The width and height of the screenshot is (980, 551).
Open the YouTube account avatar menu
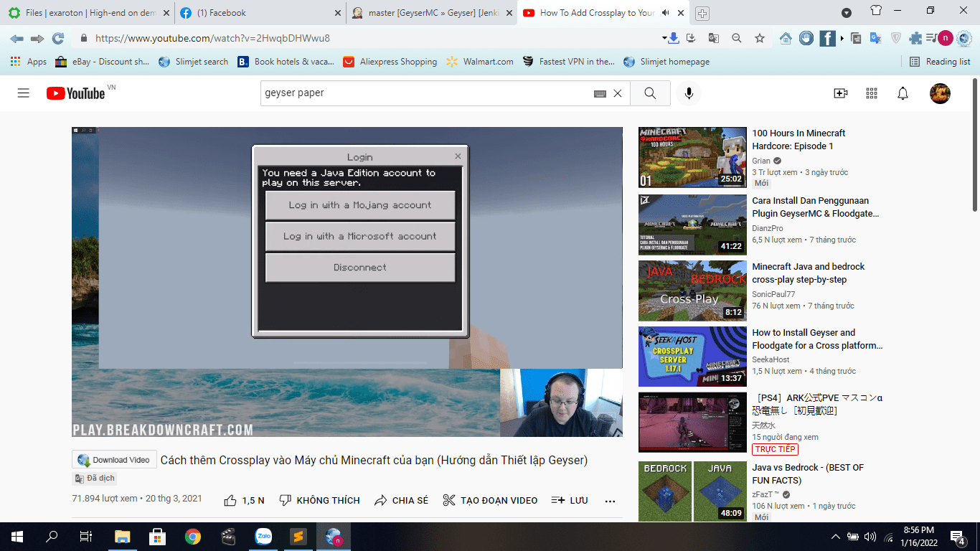940,93
